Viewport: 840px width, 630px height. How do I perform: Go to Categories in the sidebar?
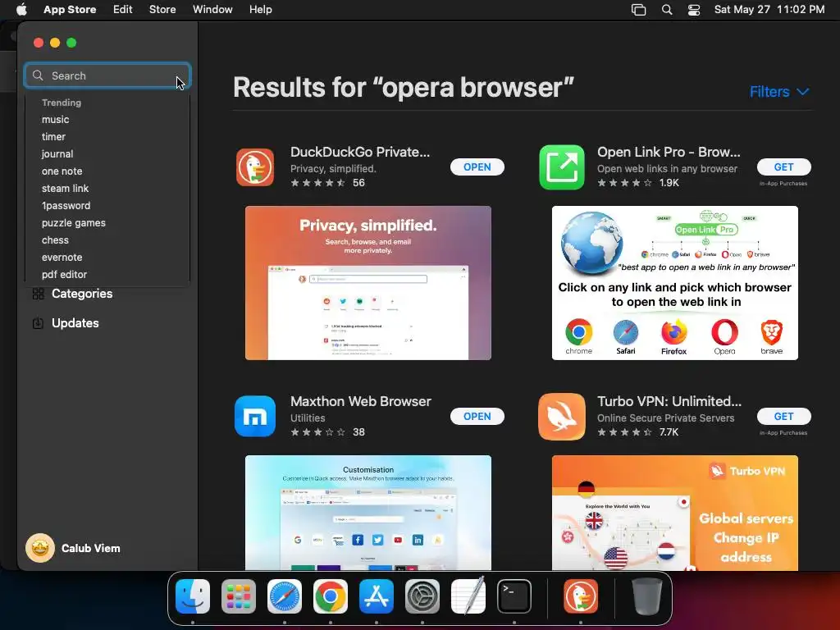pyautogui.click(x=82, y=294)
